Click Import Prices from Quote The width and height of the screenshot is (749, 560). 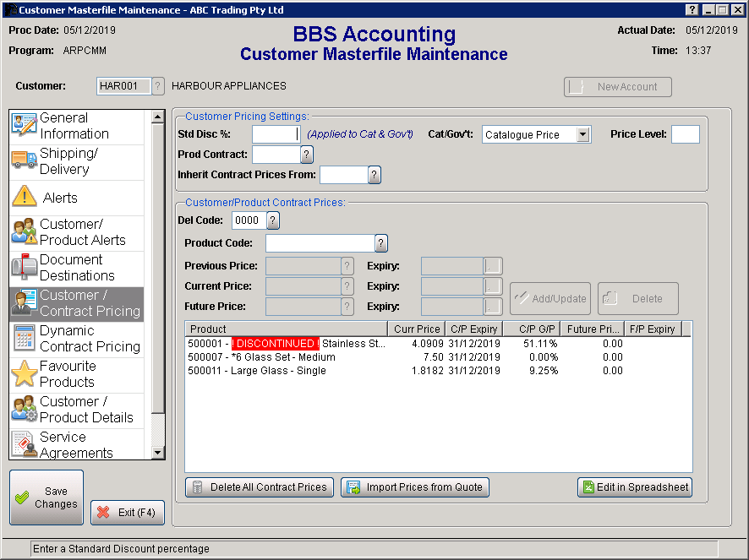[x=415, y=487]
